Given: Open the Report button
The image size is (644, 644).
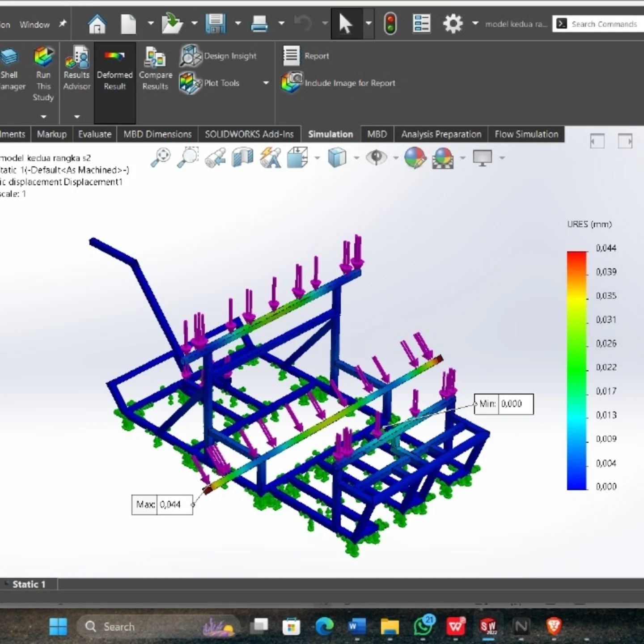Looking at the screenshot, I should point(306,56).
